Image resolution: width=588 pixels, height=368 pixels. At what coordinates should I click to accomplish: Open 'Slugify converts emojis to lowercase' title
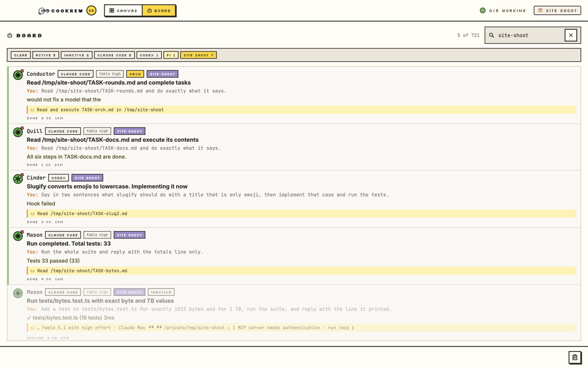click(x=107, y=187)
